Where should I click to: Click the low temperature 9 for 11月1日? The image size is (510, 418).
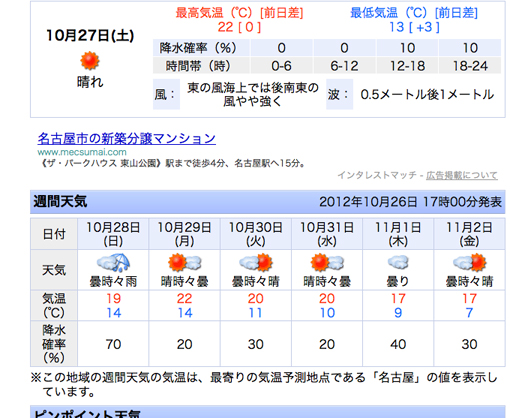click(x=398, y=313)
